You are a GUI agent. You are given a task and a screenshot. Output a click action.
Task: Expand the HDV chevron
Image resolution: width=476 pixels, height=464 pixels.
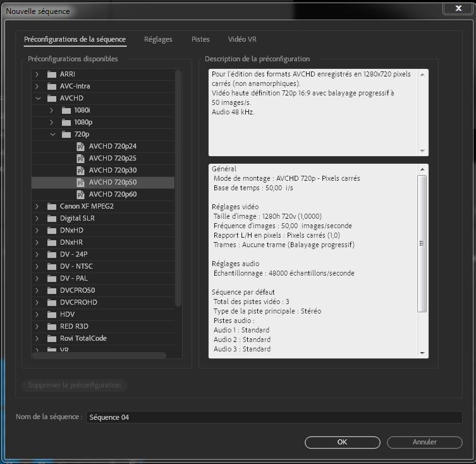coord(37,315)
